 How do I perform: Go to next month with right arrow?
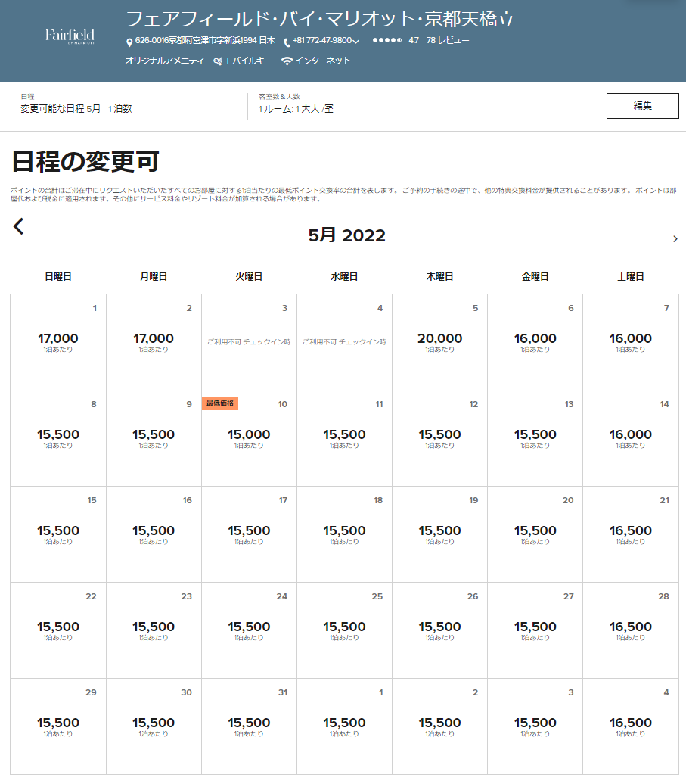coord(675,239)
